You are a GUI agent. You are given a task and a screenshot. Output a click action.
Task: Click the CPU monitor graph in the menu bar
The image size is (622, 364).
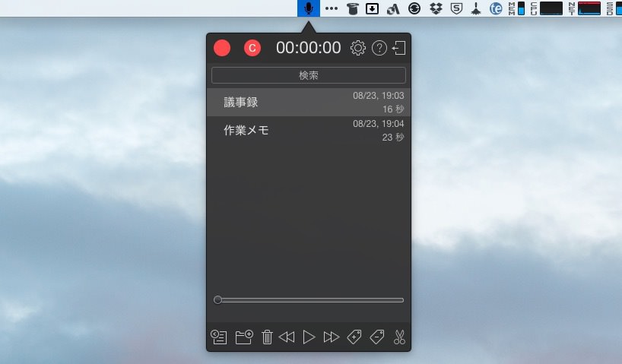[547, 8]
